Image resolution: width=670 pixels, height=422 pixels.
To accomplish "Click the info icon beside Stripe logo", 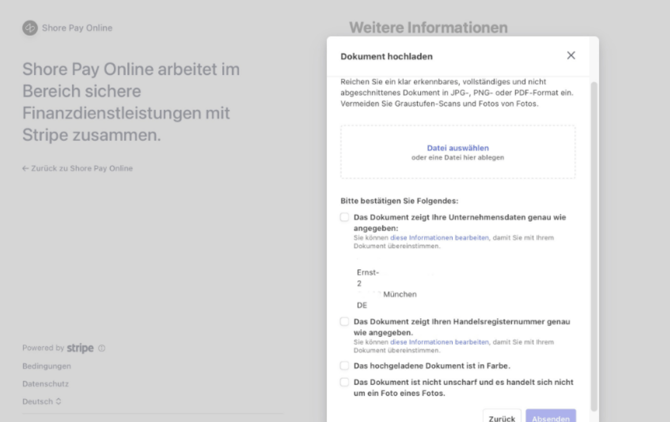I will click(x=102, y=349).
